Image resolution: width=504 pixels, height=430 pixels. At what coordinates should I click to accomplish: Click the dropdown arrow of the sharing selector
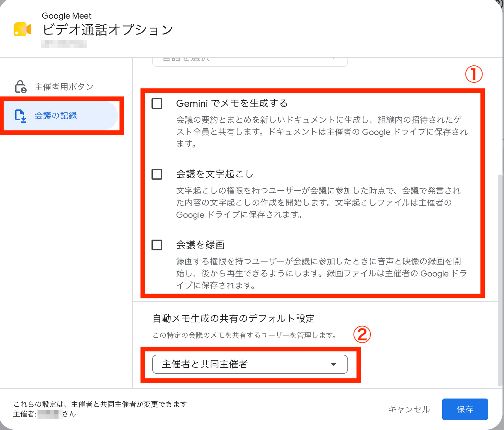333,364
